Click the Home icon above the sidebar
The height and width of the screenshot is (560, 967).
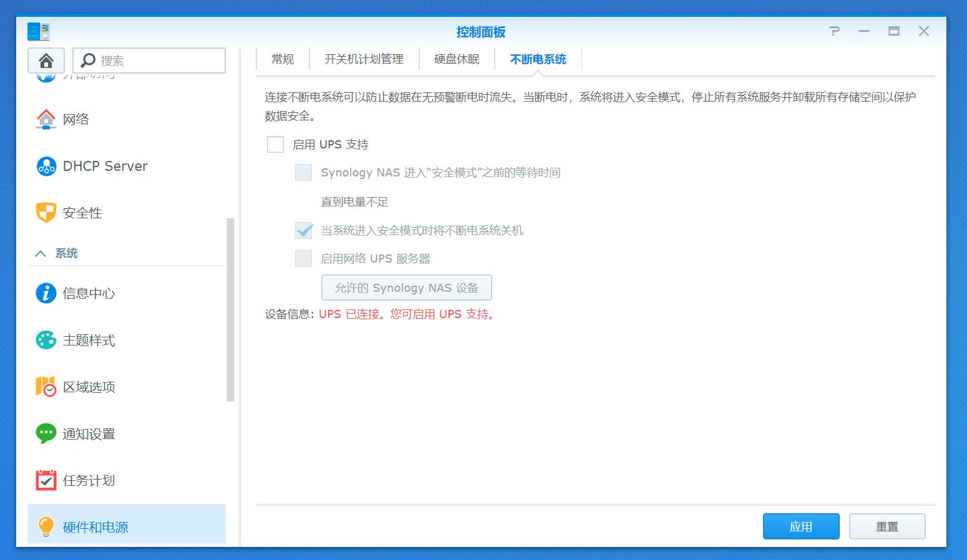tap(45, 60)
